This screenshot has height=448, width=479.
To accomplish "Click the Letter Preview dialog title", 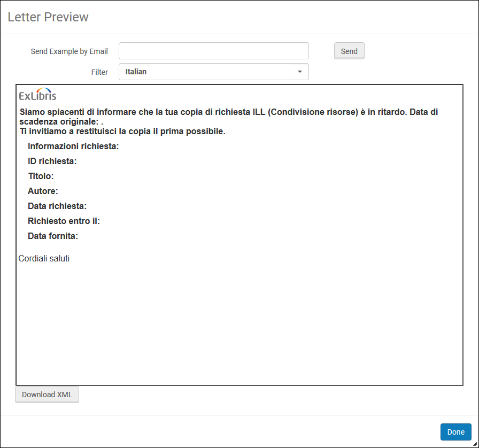I will (48, 17).
